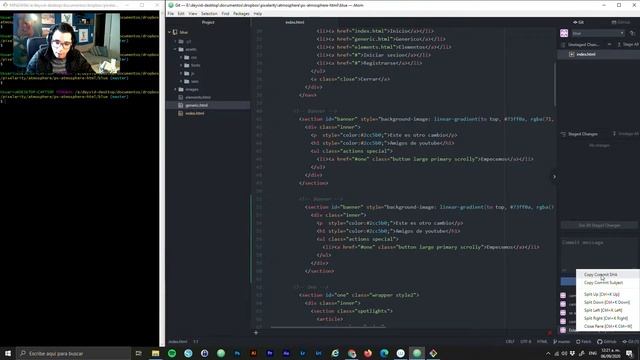This screenshot has height=360, width=640.
Task: Select index.html in Unstaged Changes list
Action: pyautogui.click(x=598, y=54)
